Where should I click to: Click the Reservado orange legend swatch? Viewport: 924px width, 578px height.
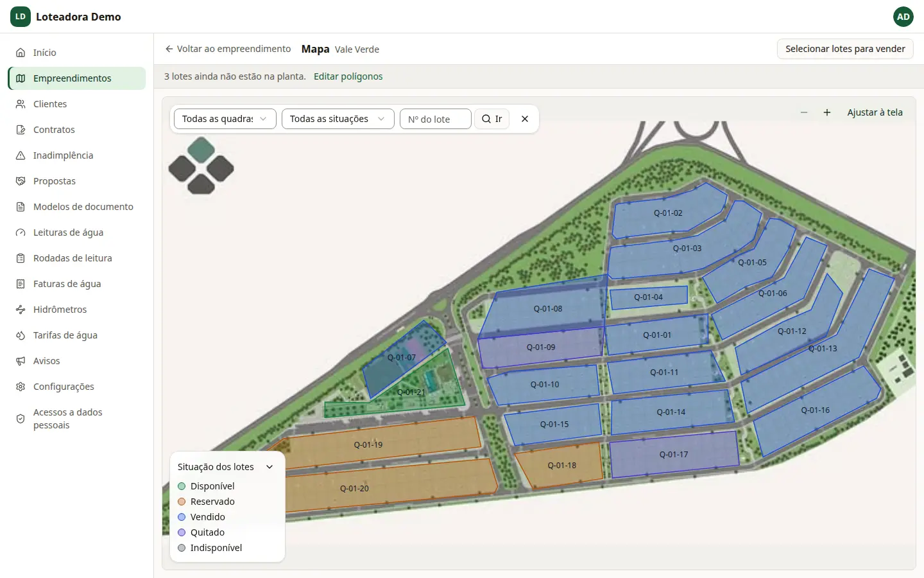click(x=182, y=502)
